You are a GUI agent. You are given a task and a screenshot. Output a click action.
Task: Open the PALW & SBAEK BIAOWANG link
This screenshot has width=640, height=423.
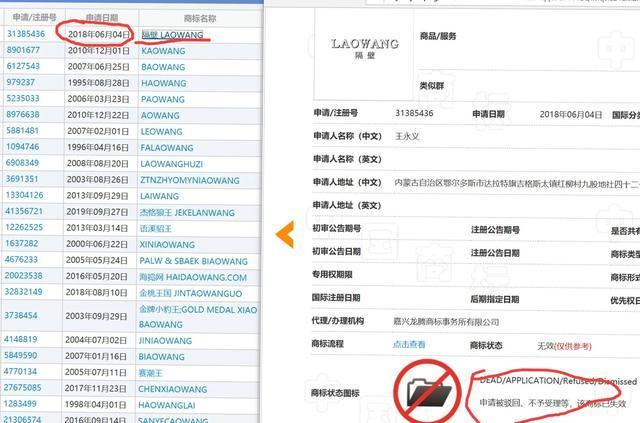[193, 261]
